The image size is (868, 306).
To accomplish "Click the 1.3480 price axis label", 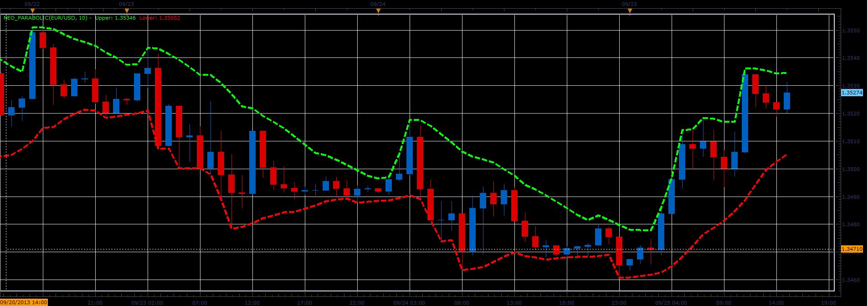I will pos(851,224).
